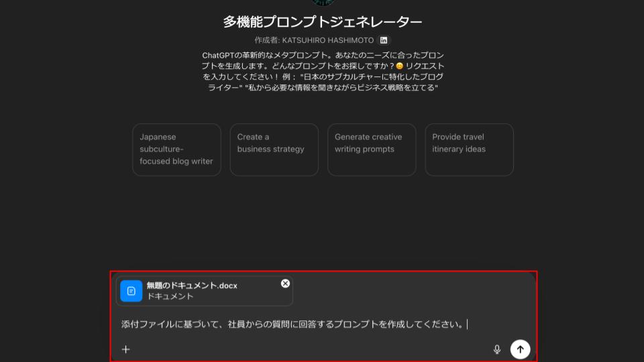The width and height of the screenshot is (644, 362).
Task: Click the smiley emoji in the description
Action: 400,66
